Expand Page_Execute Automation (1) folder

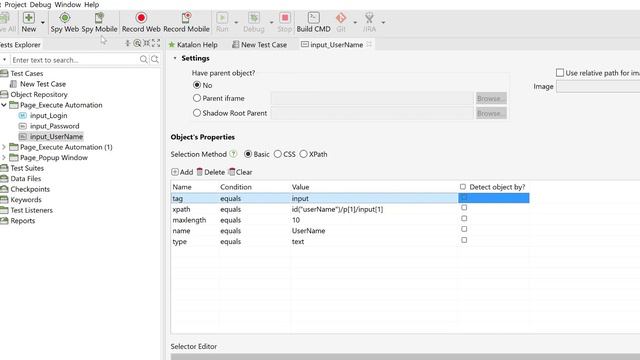[4, 147]
